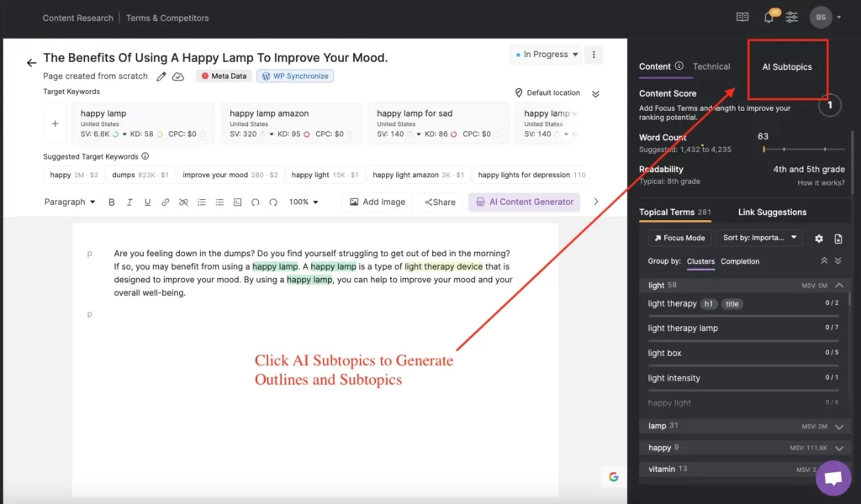Click the AI Content Generator button
The width and height of the screenshot is (861, 504).
(524, 202)
